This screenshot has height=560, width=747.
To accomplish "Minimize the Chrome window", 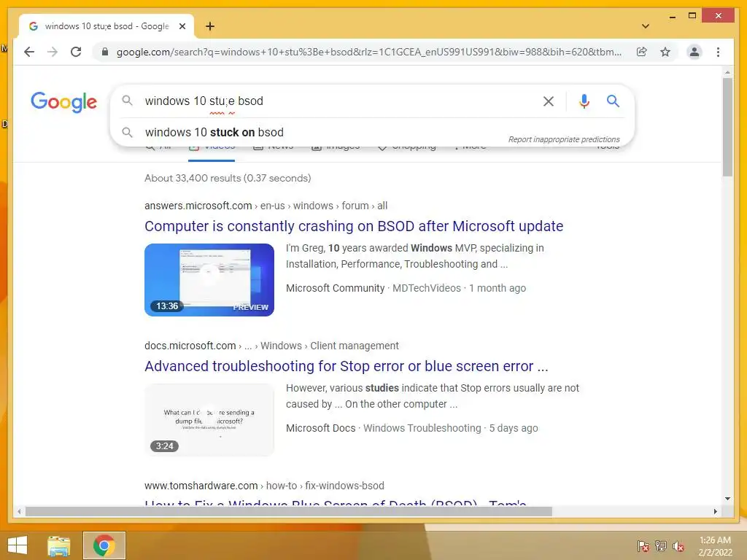I will point(672,16).
